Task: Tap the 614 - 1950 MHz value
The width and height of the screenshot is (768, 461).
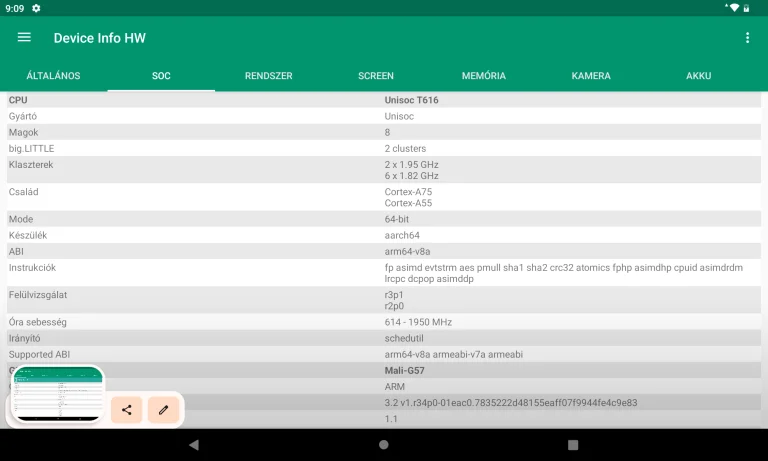Action: tap(418, 322)
